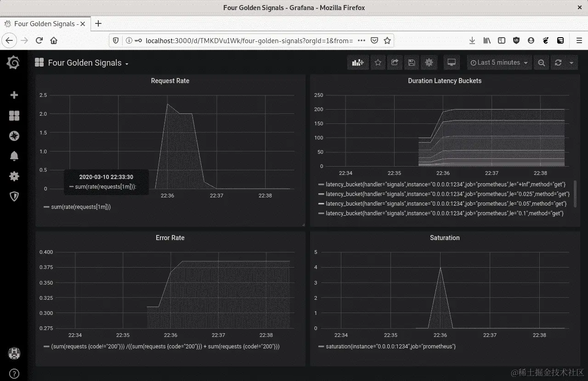588x381 pixels.
Task: Open Request Rate panel title menu
Action: tap(170, 81)
